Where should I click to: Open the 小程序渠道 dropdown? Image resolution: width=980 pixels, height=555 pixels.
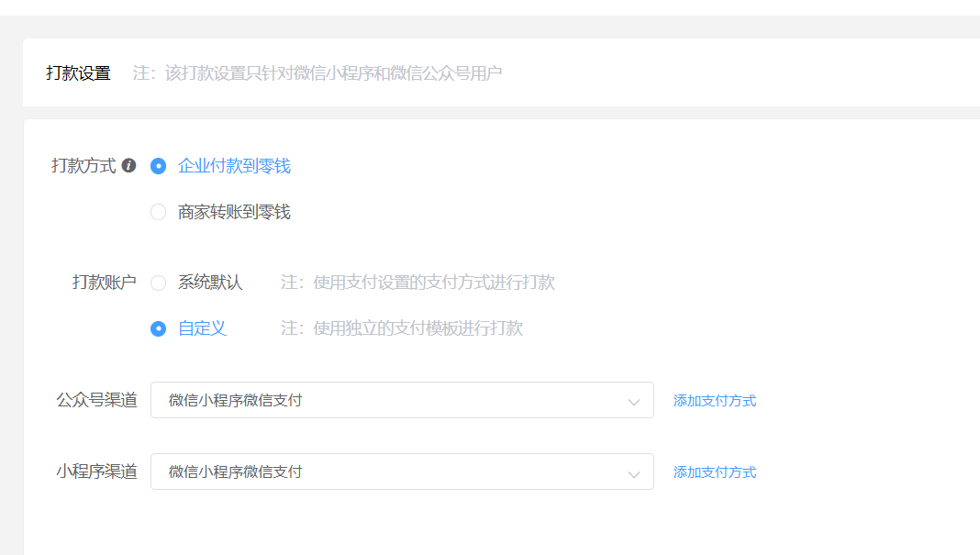point(402,472)
